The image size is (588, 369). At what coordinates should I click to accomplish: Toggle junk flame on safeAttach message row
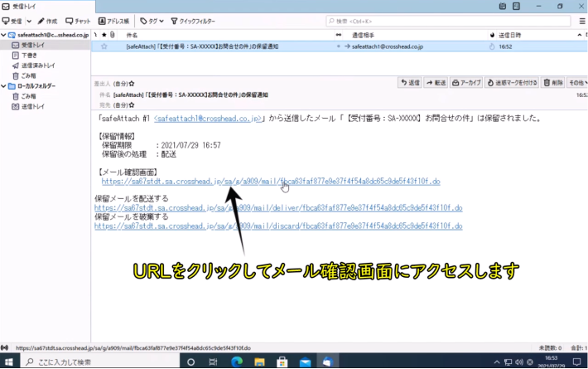[492, 46]
